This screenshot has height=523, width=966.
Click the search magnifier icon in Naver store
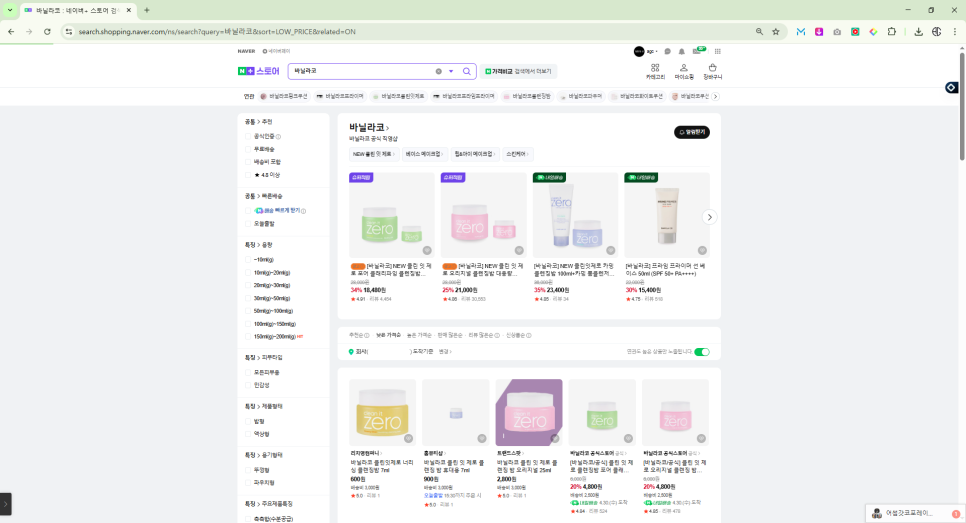point(466,71)
